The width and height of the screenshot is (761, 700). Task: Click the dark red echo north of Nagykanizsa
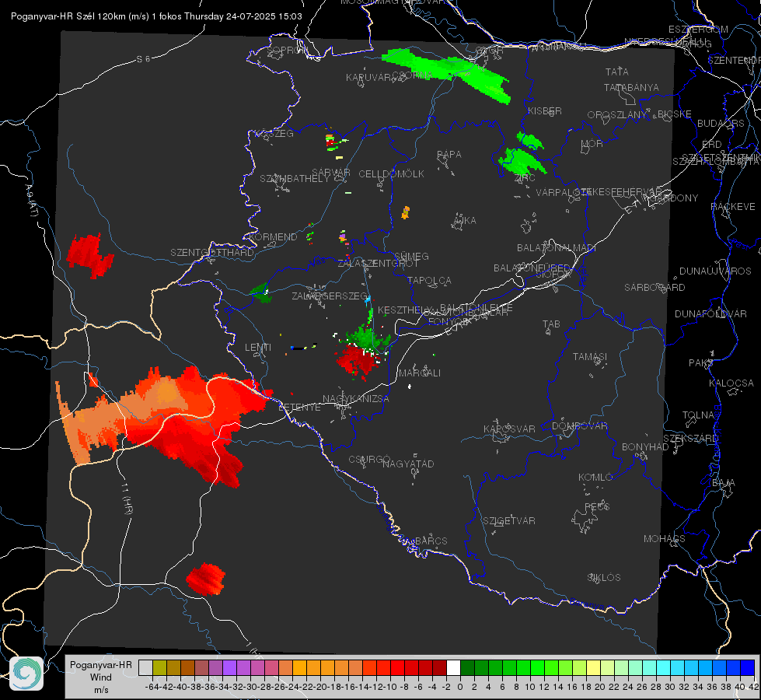(358, 361)
